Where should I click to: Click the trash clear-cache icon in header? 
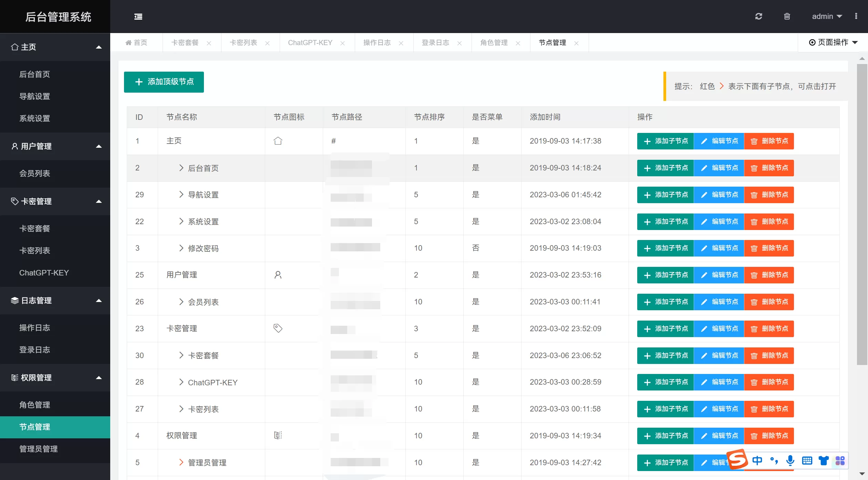pyautogui.click(x=787, y=16)
